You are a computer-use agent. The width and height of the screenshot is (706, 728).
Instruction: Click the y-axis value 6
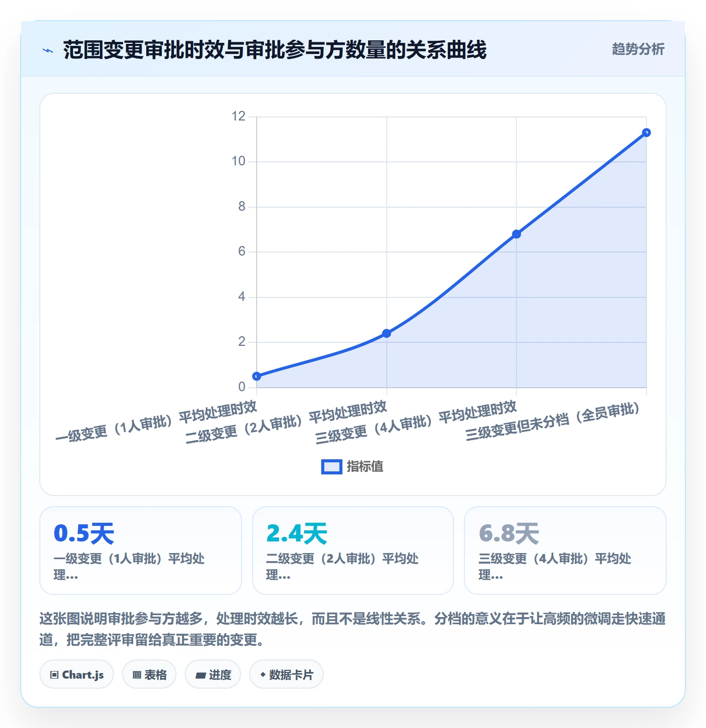(242, 252)
